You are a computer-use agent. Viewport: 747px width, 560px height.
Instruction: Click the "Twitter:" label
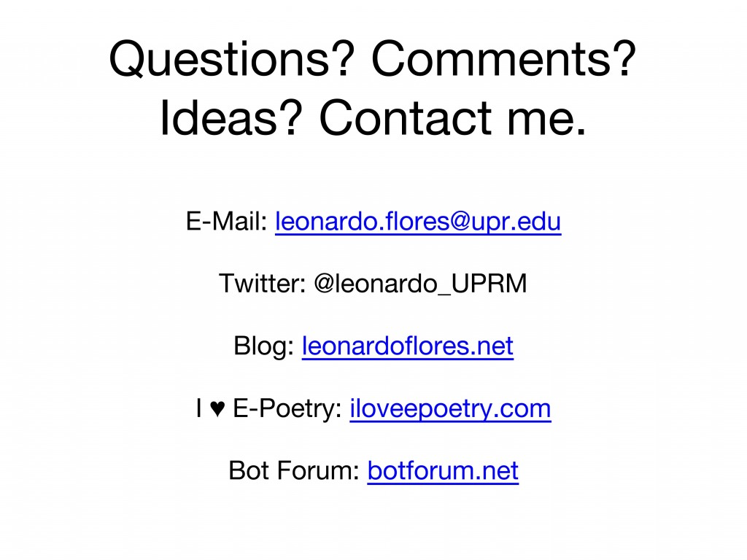[262, 284]
